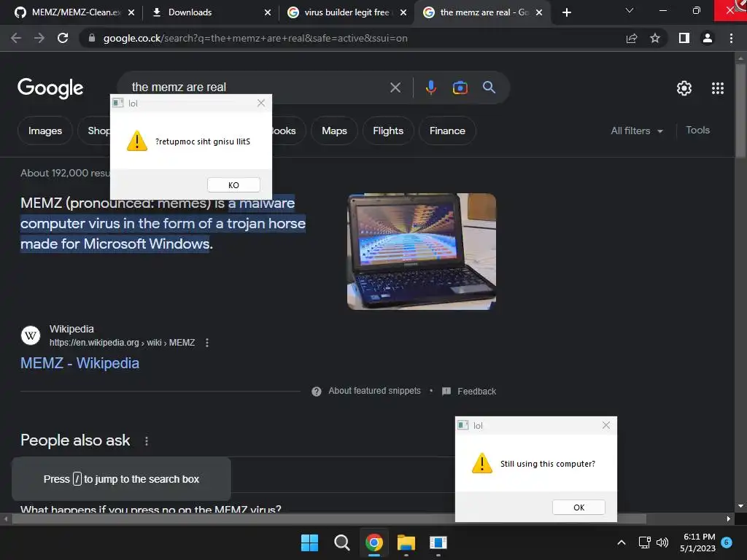Open Chrome from the taskbar

pyautogui.click(x=374, y=542)
